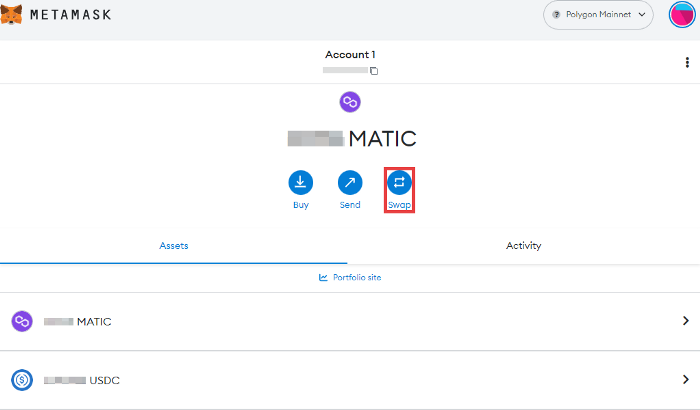Expand the MATIC asset row chevron
Screen dimensions: 700x410
tap(686, 321)
